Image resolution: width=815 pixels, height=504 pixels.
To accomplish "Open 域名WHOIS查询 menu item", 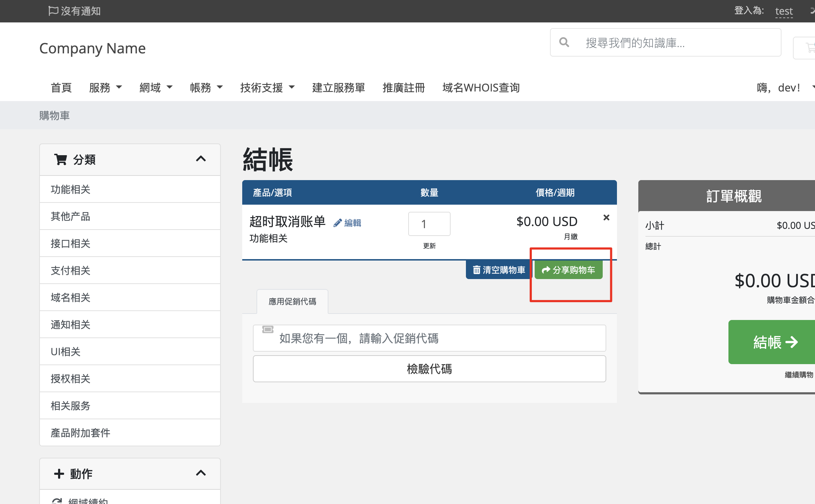I will 481,88.
